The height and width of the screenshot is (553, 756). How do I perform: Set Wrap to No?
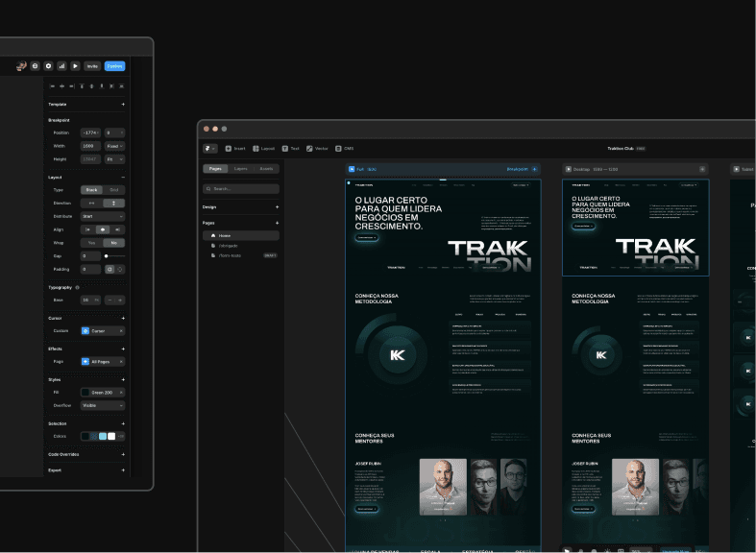[x=113, y=243]
